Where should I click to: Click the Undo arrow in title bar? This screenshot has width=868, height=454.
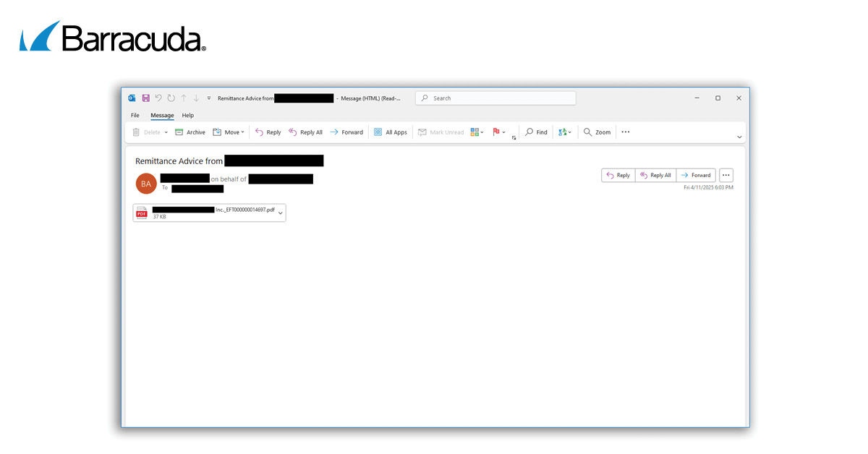coord(158,98)
